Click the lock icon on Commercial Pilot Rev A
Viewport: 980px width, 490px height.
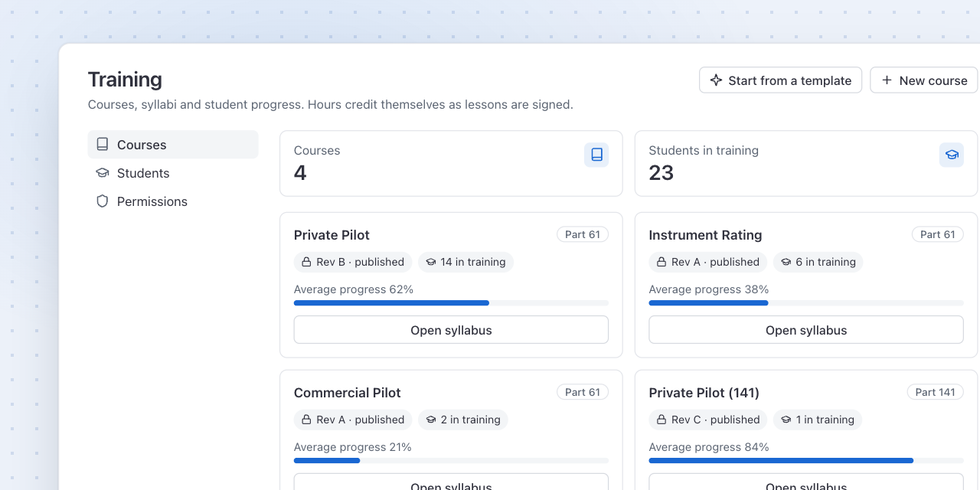coord(306,420)
